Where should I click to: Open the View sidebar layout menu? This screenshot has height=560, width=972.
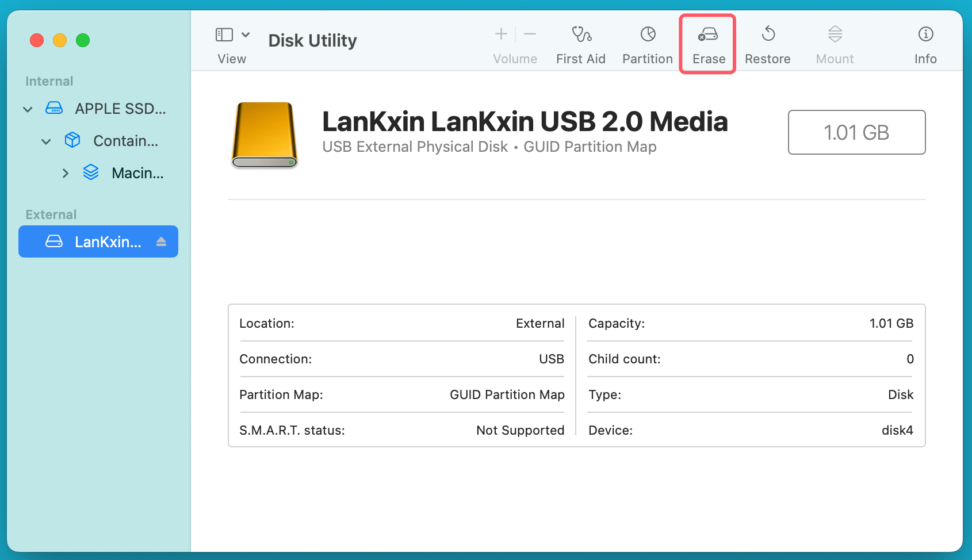tap(224, 35)
